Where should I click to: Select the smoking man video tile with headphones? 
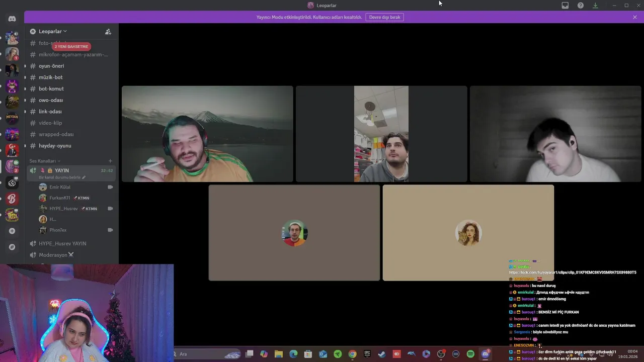click(207, 134)
